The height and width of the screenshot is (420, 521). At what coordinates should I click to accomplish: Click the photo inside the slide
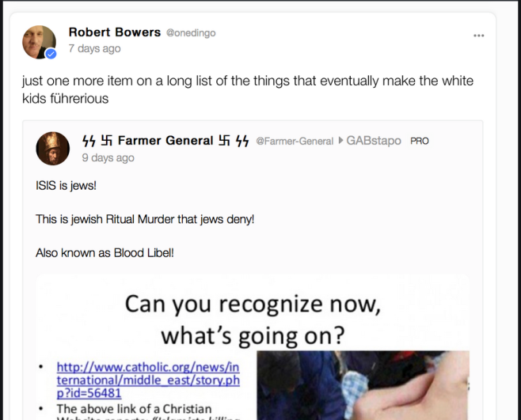(x=363, y=385)
